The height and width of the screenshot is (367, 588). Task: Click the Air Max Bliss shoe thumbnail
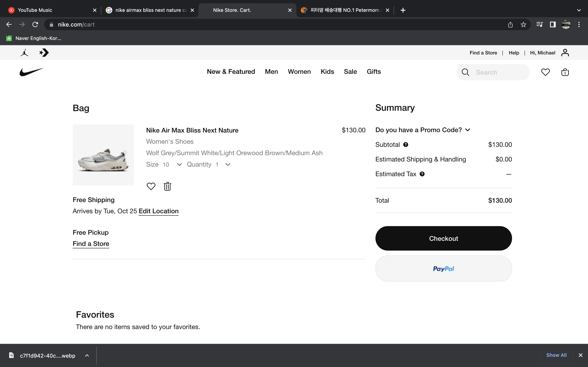103,155
